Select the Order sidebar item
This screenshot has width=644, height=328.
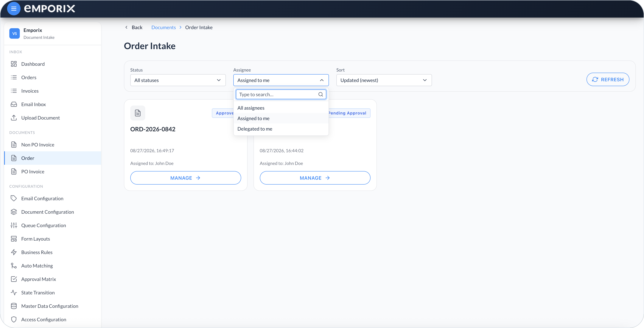[x=53, y=158]
